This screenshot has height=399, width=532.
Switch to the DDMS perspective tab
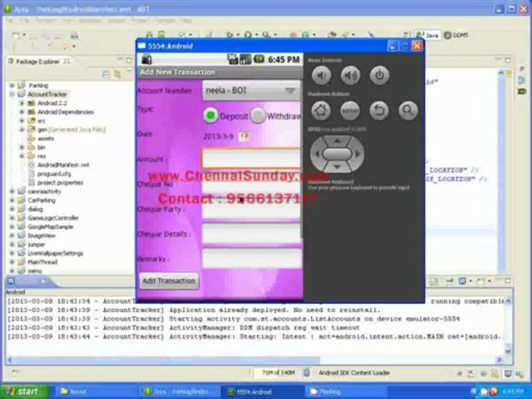pyautogui.click(x=456, y=35)
